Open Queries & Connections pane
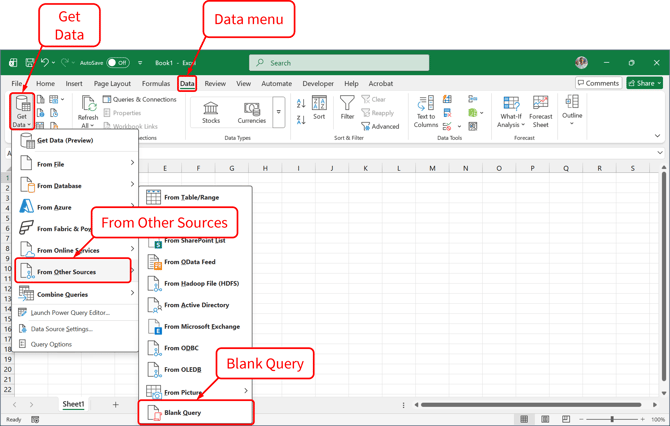 140,100
